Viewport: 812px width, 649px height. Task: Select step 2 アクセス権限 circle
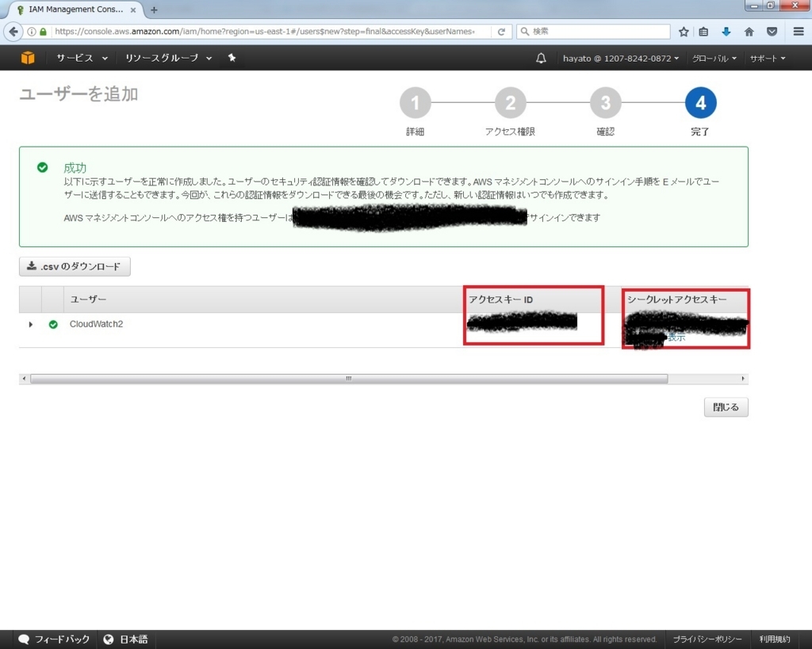[x=510, y=102]
